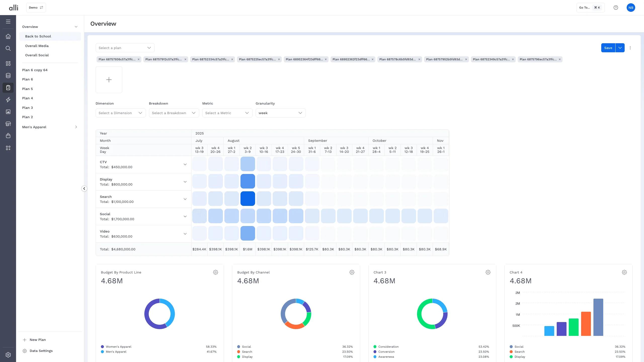
Task: Open Chart 3 settings gear
Action: (488, 272)
